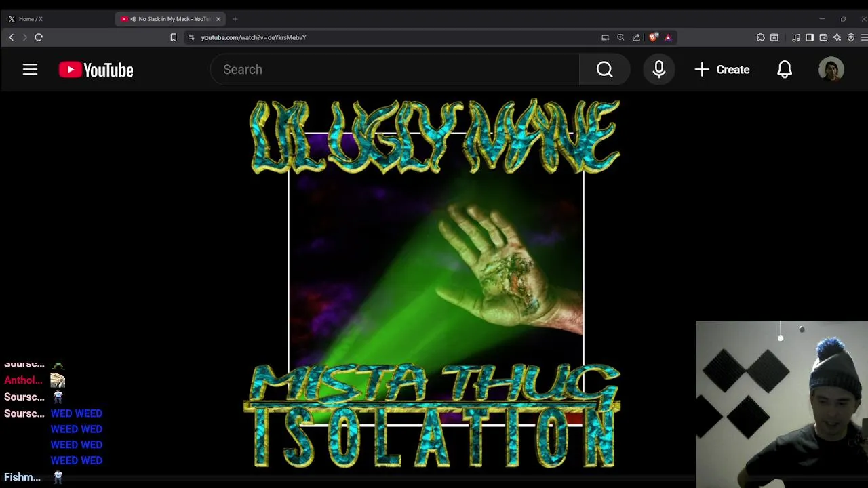Open the account avatar menu

click(x=831, y=70)
